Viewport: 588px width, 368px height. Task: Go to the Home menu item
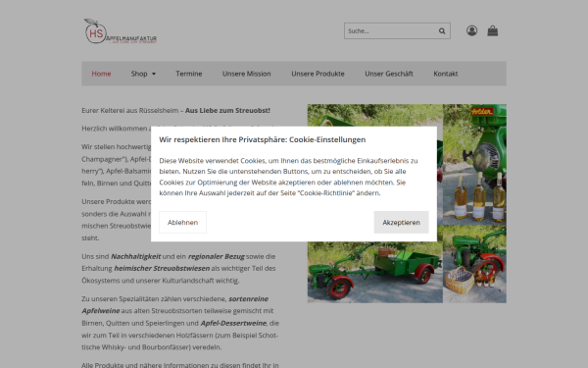(101, 74)
